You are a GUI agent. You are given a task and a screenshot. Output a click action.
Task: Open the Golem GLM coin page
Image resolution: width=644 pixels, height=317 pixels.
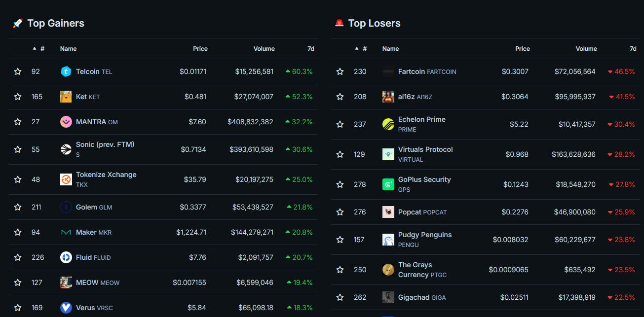pos(94,207)
